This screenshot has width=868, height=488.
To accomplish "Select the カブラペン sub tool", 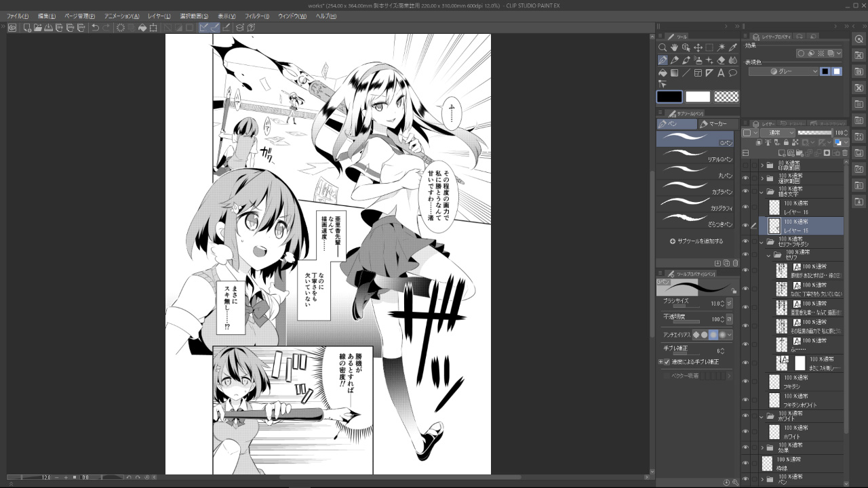I will pos(695,188).
